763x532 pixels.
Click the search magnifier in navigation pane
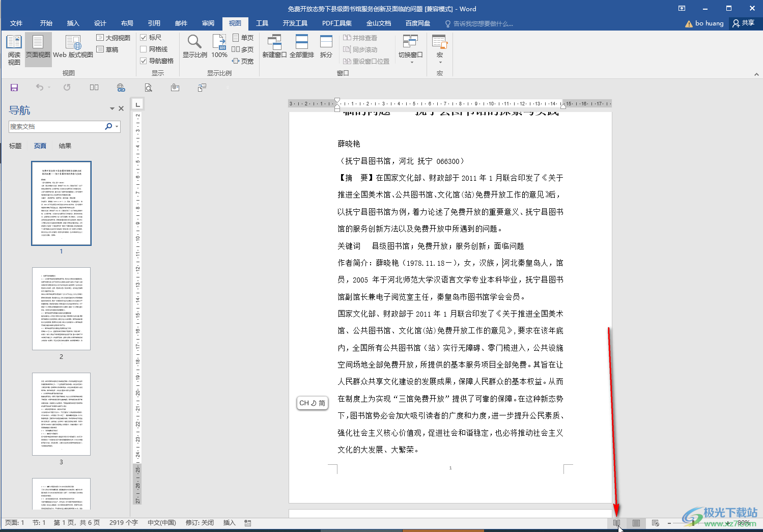pyautogui.click(x=108, y=126)
